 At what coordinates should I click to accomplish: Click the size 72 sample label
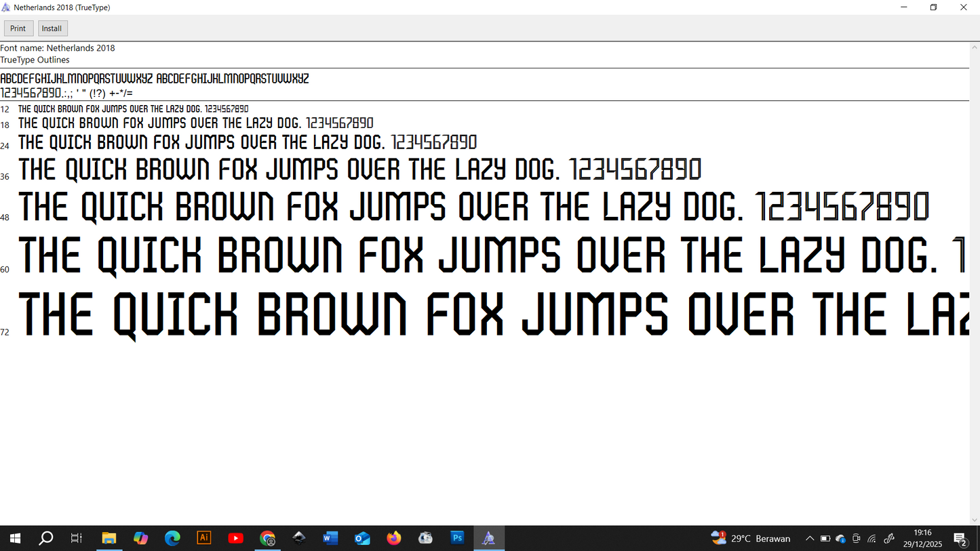tap(5, 331)
